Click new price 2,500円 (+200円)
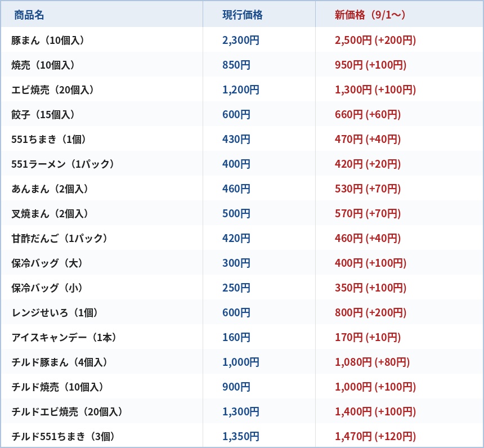The width and height of the screenshot is (484, 448). [375, 40]
